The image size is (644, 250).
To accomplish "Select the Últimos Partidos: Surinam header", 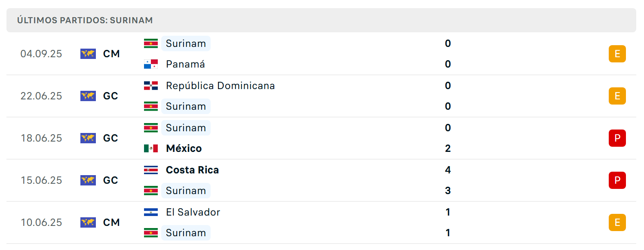I will click(321, 20).
